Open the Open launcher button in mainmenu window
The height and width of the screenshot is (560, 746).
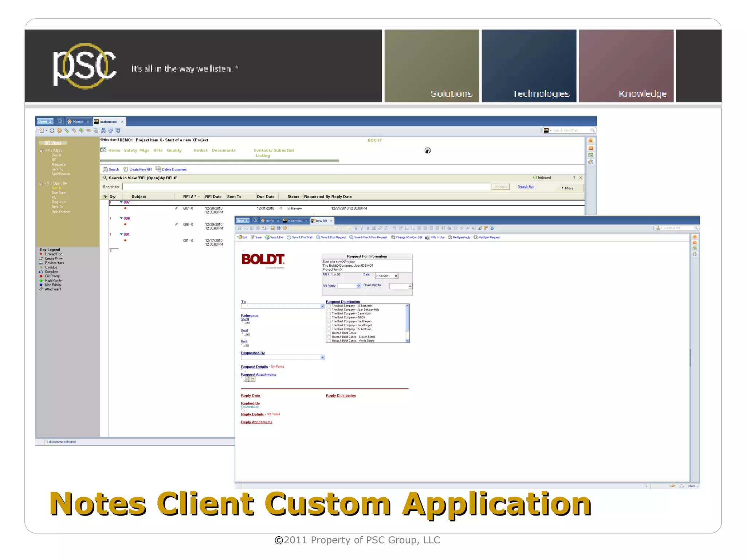point(45,121)
